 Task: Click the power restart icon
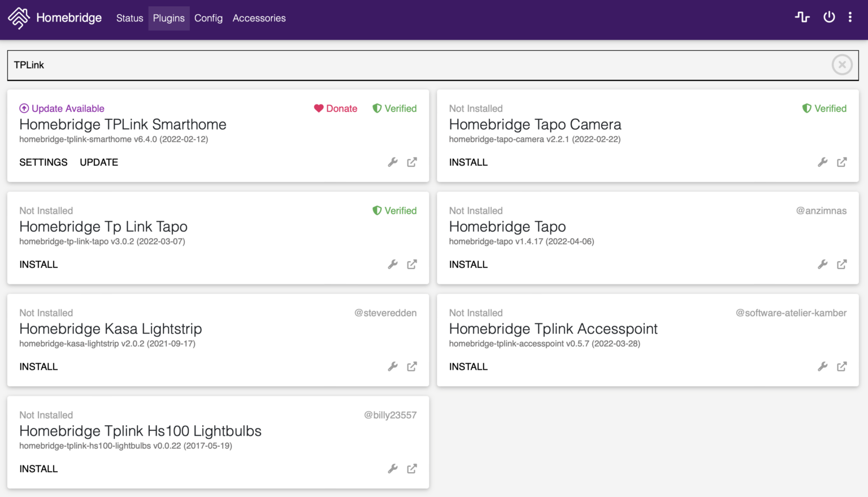click(x=829, y=18)
